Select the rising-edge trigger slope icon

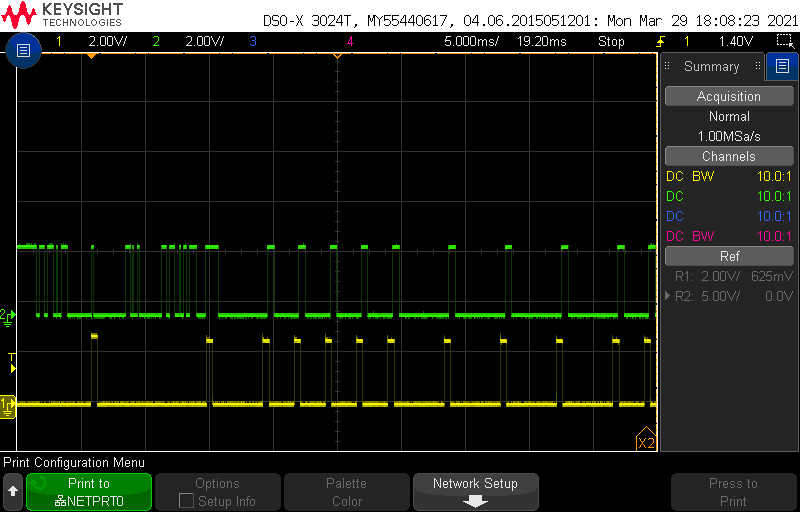click(x=660, y=41)
